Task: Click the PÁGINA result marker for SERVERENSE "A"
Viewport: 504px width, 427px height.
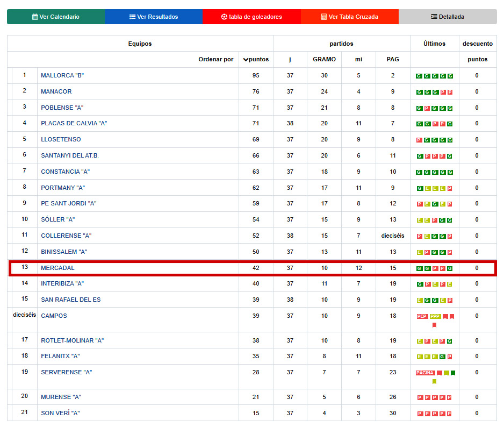Action: click(426, 372)
